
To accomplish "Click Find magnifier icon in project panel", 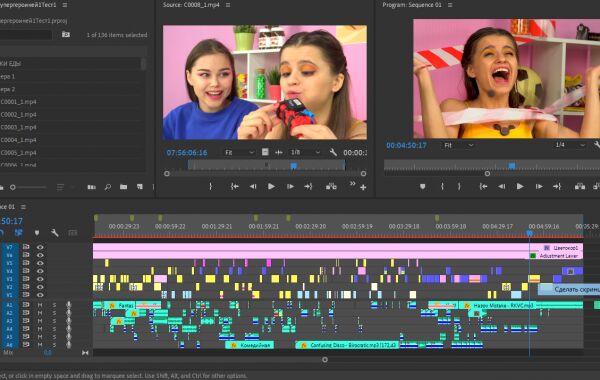I will (x=108, y=187).
